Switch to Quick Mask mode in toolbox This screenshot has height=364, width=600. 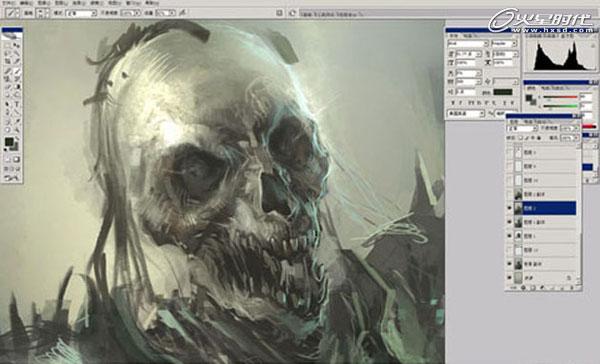pyautogui.click(x=16, y=159)
